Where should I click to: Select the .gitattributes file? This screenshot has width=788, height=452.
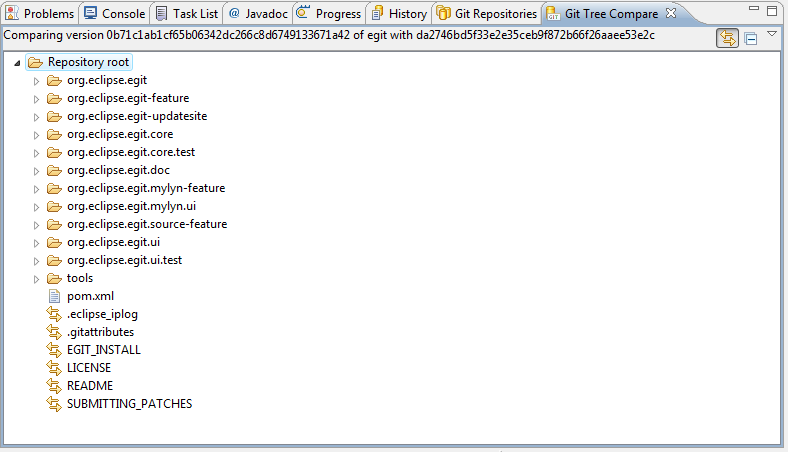[100, 332]
